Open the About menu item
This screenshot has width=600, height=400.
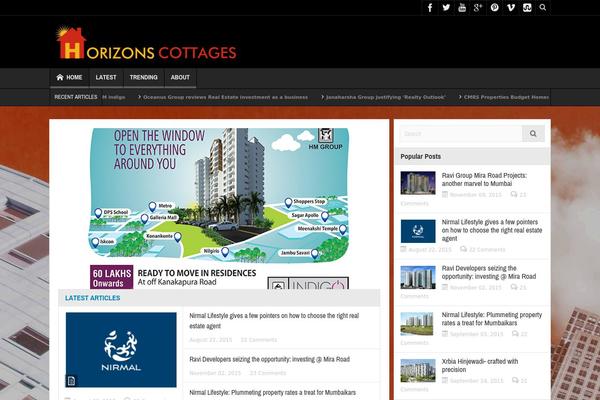pos(180,77)
